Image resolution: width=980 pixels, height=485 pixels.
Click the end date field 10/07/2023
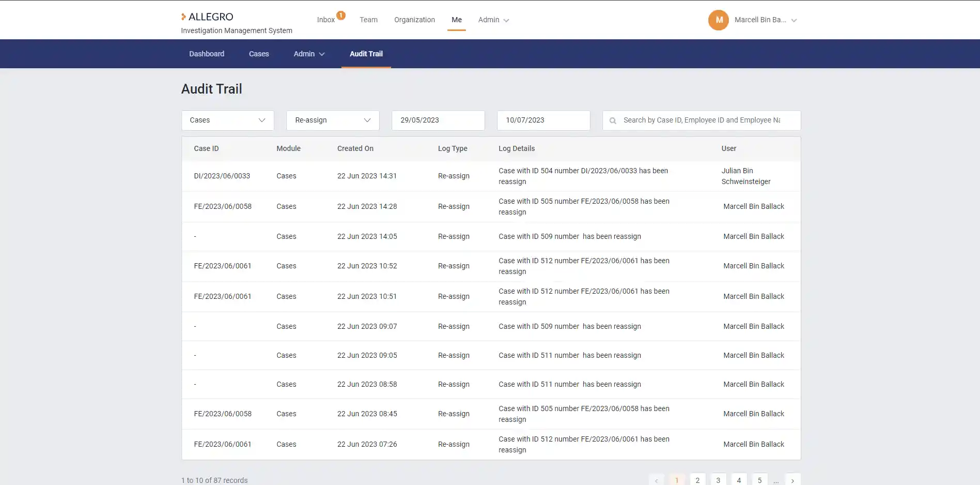[543, 120]
